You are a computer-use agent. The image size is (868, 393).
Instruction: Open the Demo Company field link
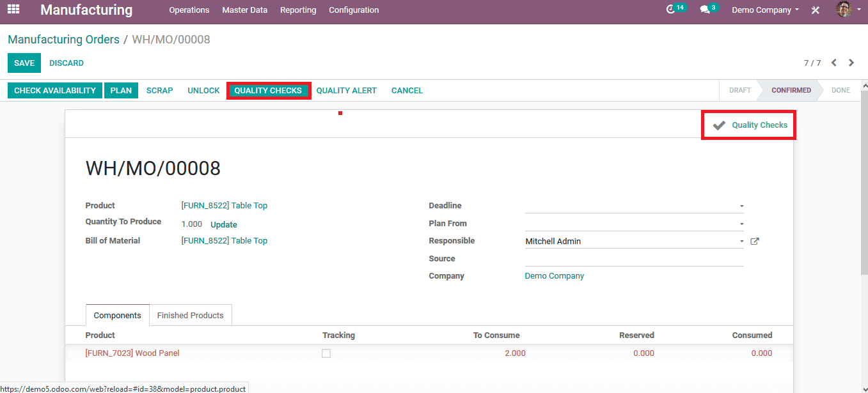pos(555,276)
